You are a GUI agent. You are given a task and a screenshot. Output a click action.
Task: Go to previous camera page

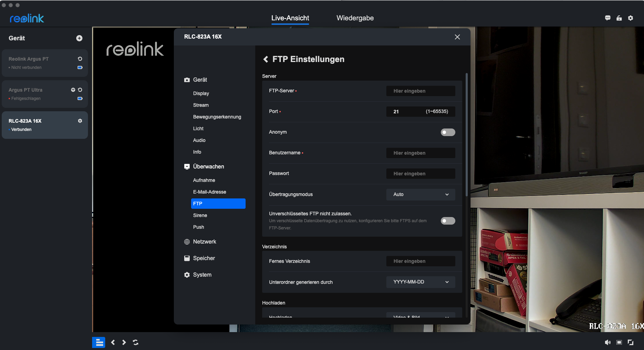113,342
